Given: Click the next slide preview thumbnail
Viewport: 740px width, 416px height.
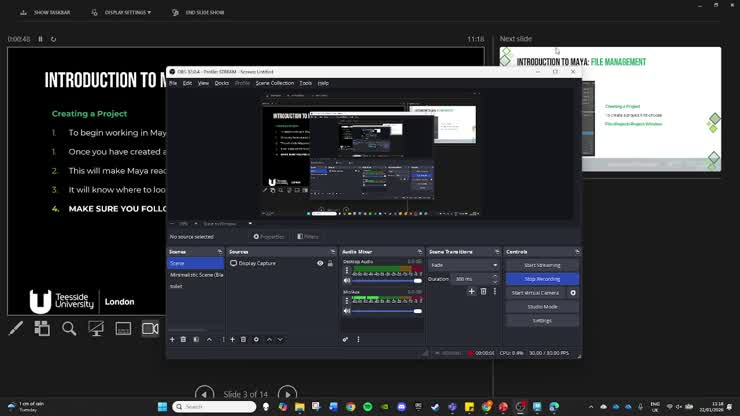Looking at the screenshot, I should point(610,109).
